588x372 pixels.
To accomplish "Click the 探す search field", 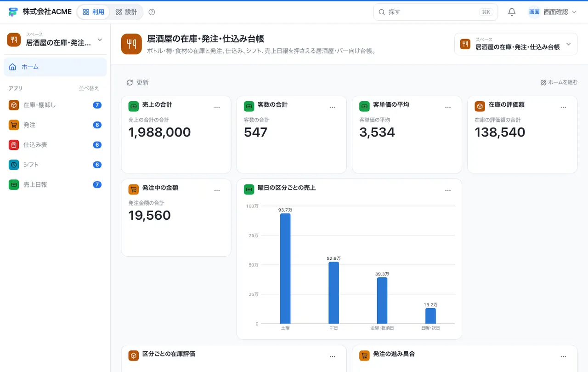I will pyautogui.click(x=435, y=12).
